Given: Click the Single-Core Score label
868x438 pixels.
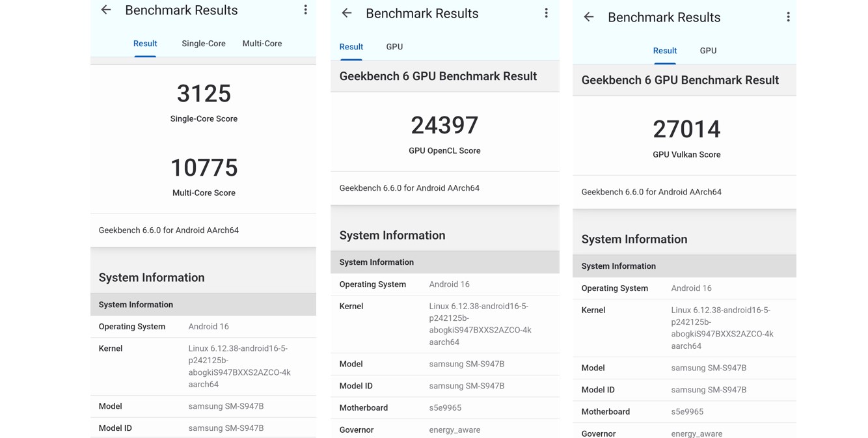Looking at the screenshot, I should (204, 119).
